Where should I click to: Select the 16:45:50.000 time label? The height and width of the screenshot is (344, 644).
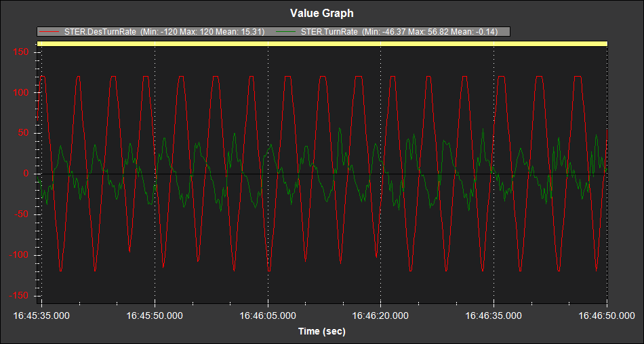[155, 316]
